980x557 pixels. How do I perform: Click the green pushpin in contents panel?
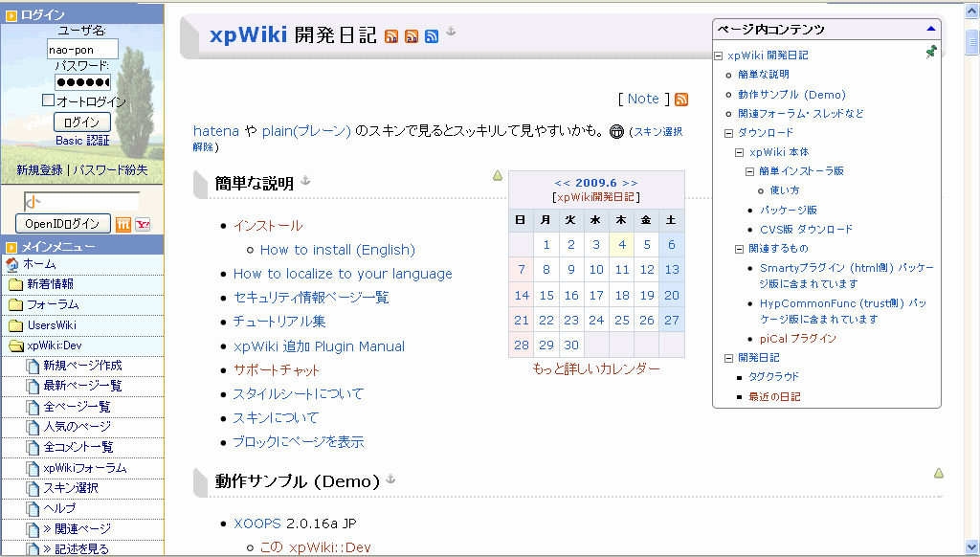[x=931, y=53]
